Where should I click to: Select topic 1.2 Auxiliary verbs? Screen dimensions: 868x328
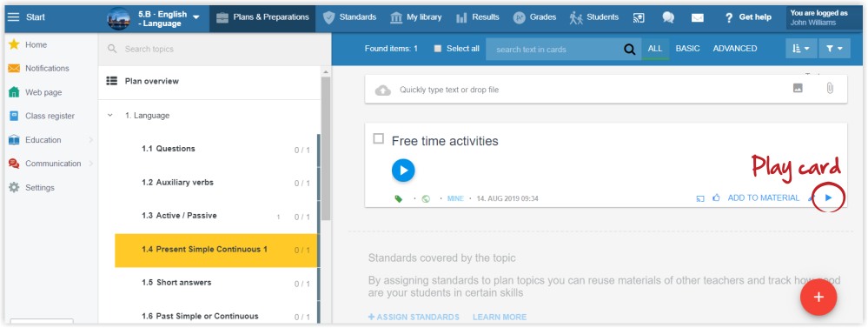[216, 183]
